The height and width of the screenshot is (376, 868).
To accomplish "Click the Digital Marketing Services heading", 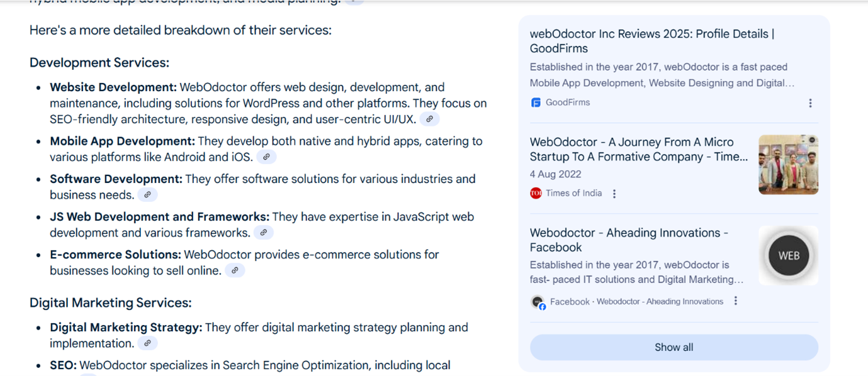I will coord(110,302).
